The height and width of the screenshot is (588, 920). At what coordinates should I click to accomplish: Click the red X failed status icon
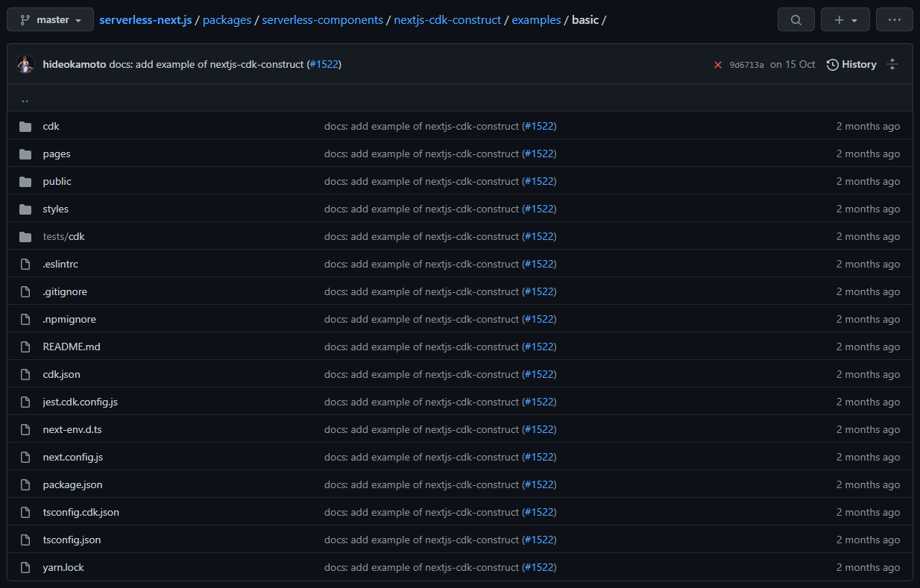click(x=718, y=65)
